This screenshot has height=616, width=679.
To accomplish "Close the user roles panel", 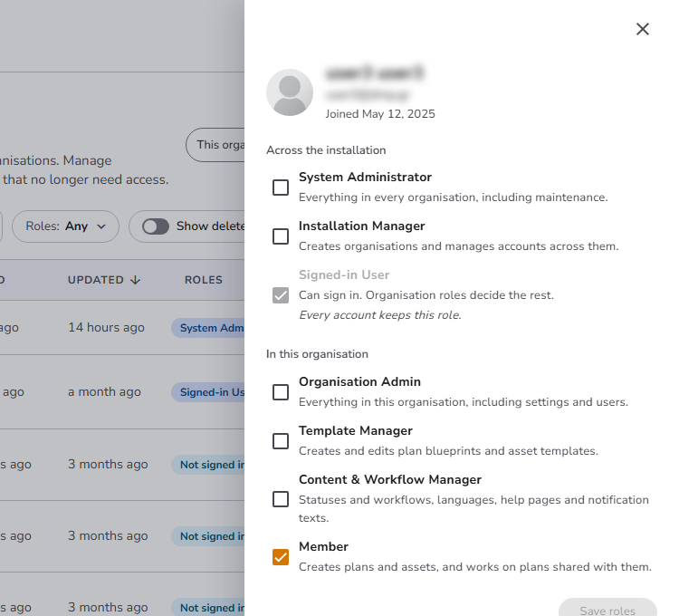I will coord(643,29).
